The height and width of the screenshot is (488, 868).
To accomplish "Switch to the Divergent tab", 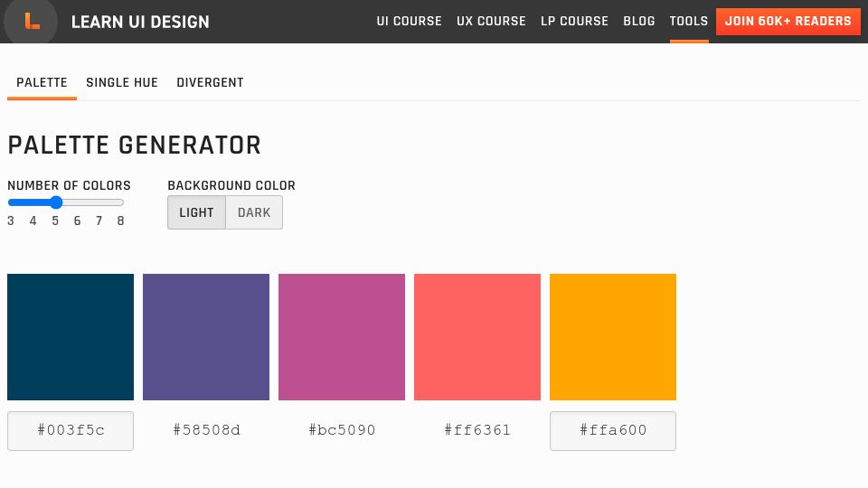I will pyautogui.click(x=210, y=82).
